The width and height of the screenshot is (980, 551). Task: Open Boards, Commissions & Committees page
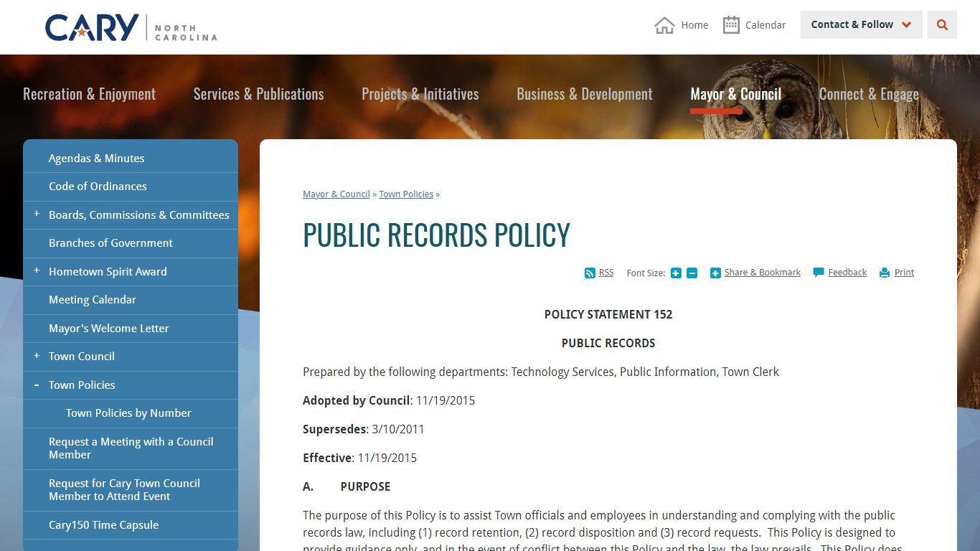(x=139, y=215)
